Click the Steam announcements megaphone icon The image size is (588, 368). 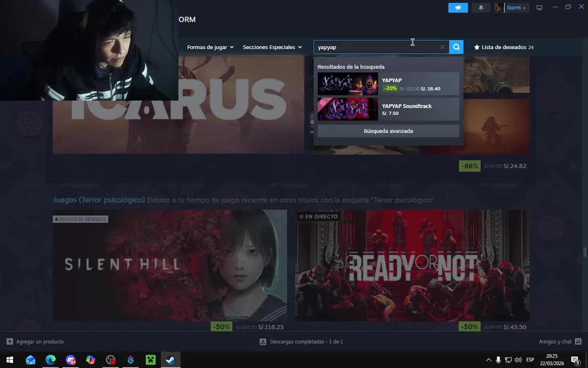(x=458, y=8)
